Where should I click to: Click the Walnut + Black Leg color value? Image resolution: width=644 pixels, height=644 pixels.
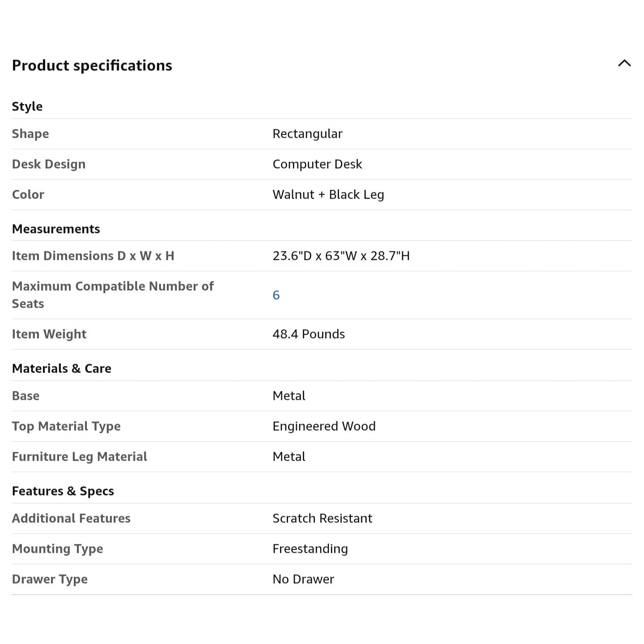point(328,195)
